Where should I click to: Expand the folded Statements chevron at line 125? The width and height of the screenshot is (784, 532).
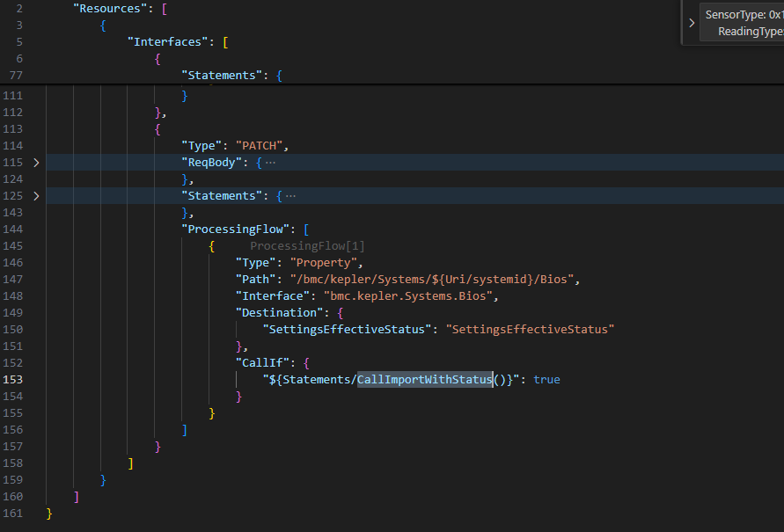(x=36, y=195)
